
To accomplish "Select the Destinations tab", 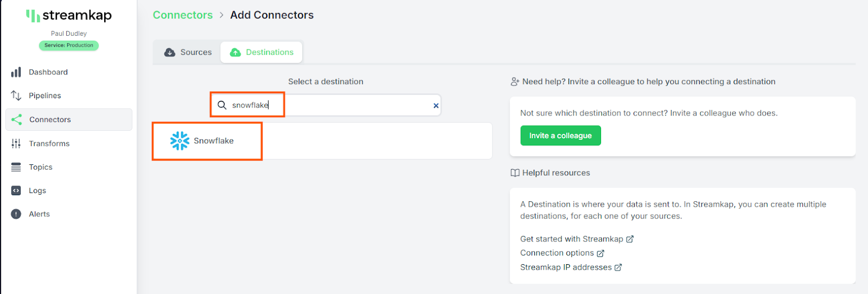I will click(x=261, y=52).
